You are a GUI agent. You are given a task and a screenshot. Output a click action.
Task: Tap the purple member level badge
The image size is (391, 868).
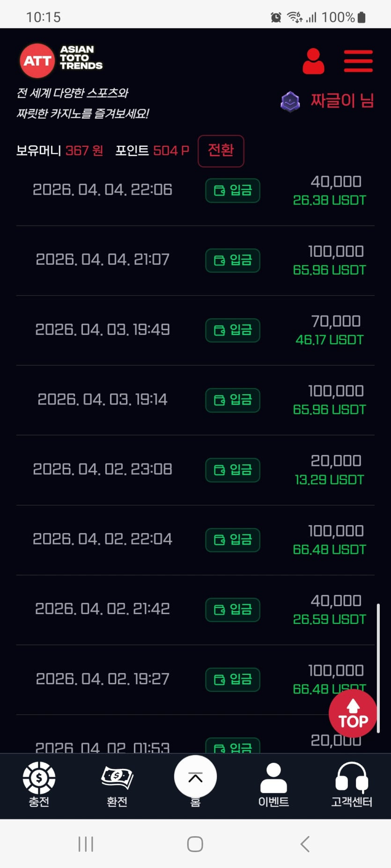290,101
